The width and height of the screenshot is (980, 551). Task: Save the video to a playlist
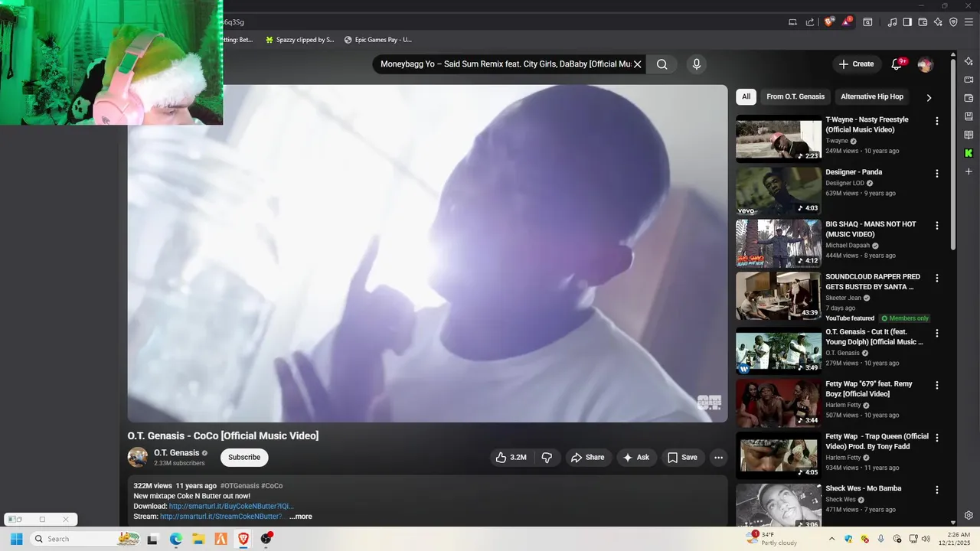coord(682,458)
